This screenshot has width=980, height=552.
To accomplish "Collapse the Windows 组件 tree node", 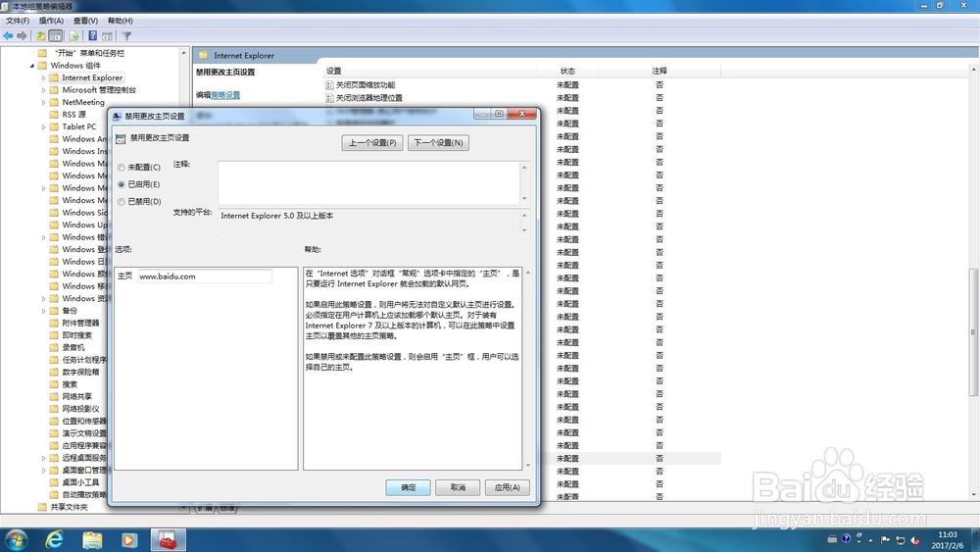I will (32, 66).
